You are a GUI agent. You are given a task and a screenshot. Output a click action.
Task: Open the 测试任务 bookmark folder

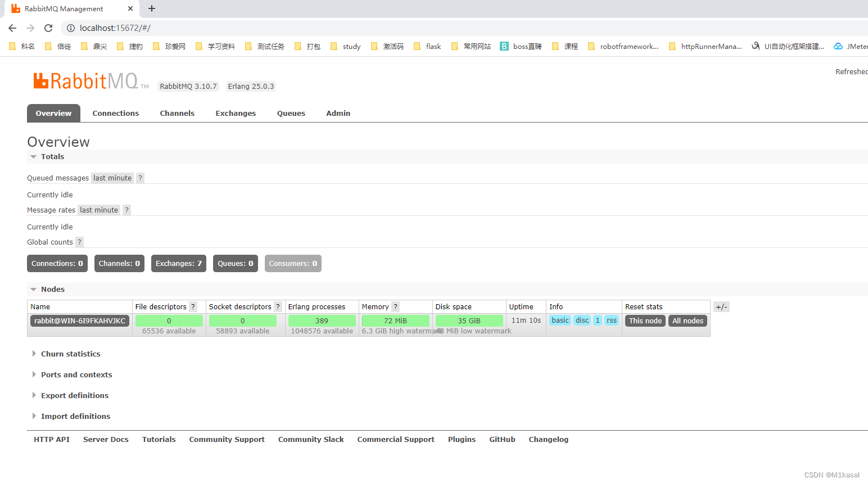[265, 46]
